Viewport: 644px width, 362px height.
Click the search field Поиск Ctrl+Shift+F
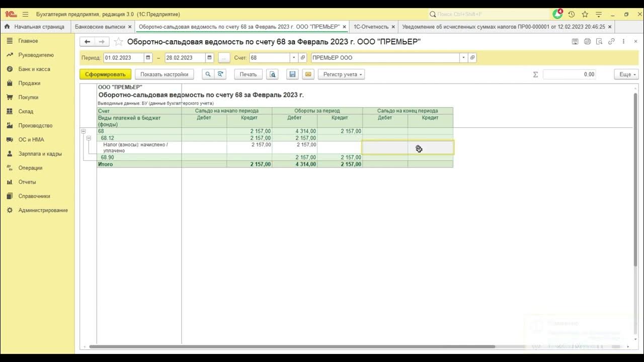[x=488, y=14]
